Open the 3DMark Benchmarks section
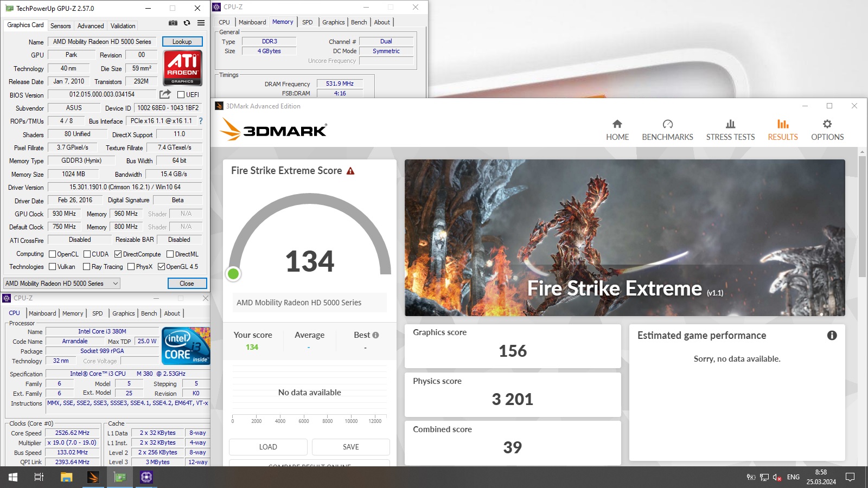Viewport: 868px width, 488px height. pyautogui.click(x=667, y=130)
